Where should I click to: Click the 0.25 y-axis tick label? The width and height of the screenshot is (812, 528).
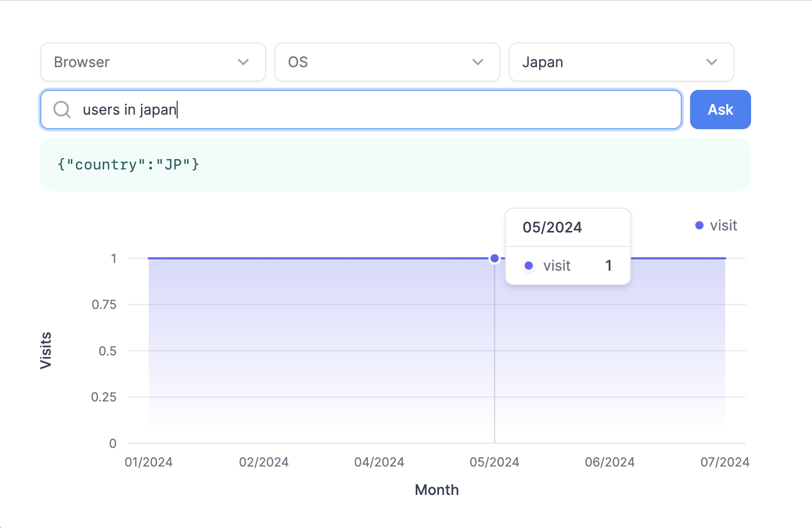pyautogui.click(x=104, y=397)
